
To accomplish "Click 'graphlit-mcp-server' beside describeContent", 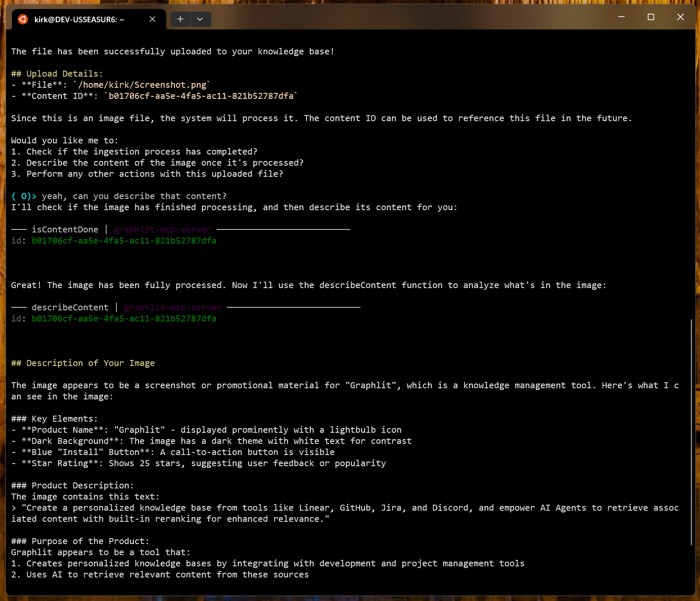I will click(x=173, y=307).
